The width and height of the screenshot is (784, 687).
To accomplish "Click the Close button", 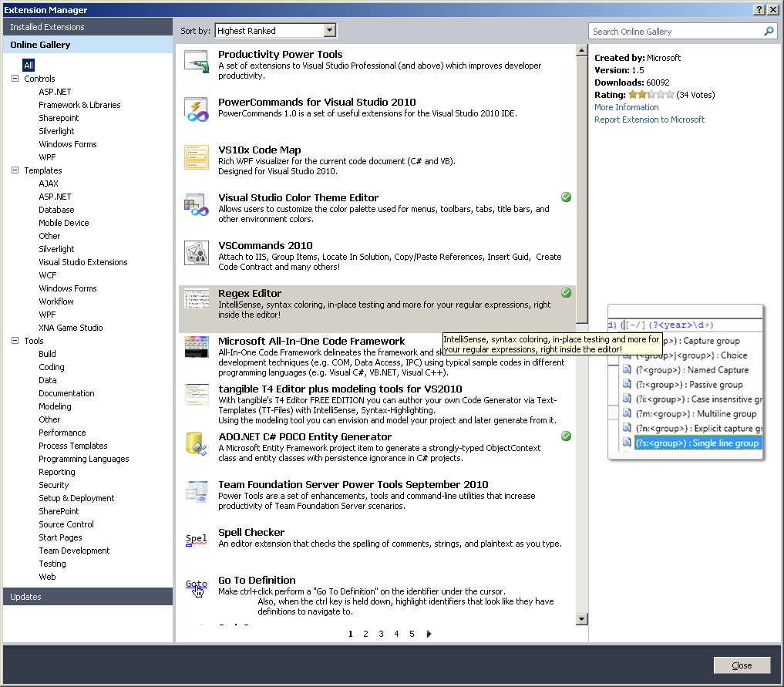I will coord(742,665).
